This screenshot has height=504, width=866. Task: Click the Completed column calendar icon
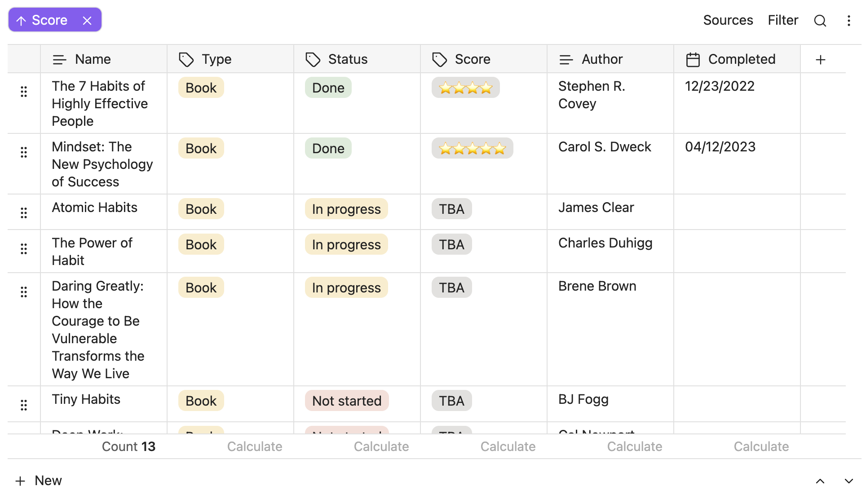click(693, 60)
